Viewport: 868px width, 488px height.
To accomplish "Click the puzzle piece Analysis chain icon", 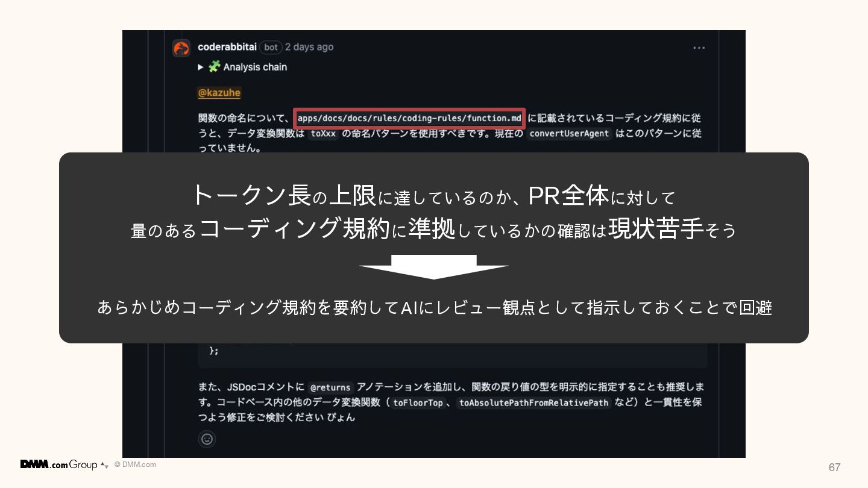I will (x=214, y=67).
